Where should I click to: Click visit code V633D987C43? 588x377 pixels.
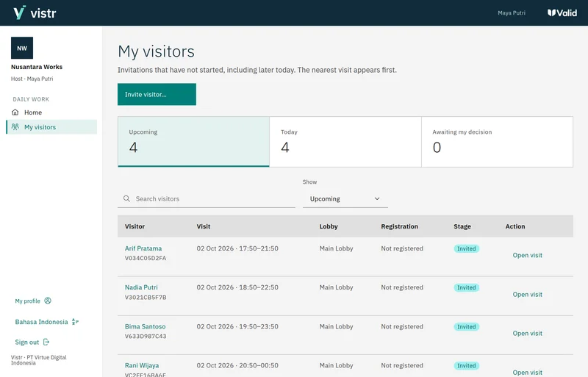146,336
